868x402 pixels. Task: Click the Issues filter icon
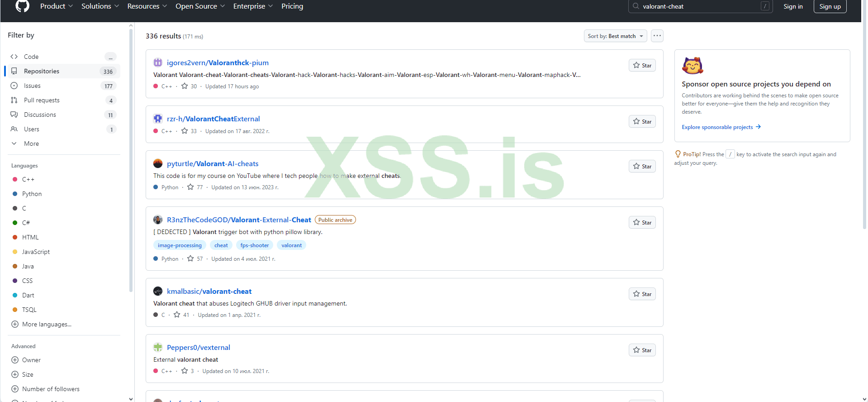(14, 86)
